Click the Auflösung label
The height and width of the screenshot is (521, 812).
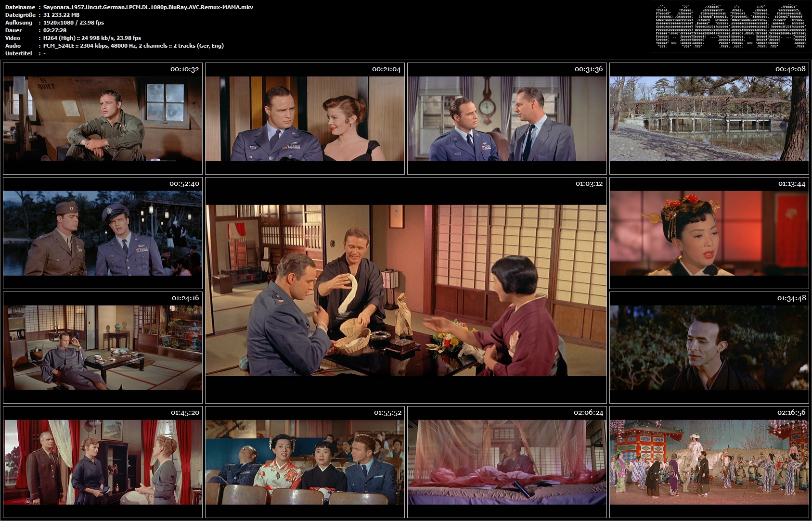tap(19, 23)
